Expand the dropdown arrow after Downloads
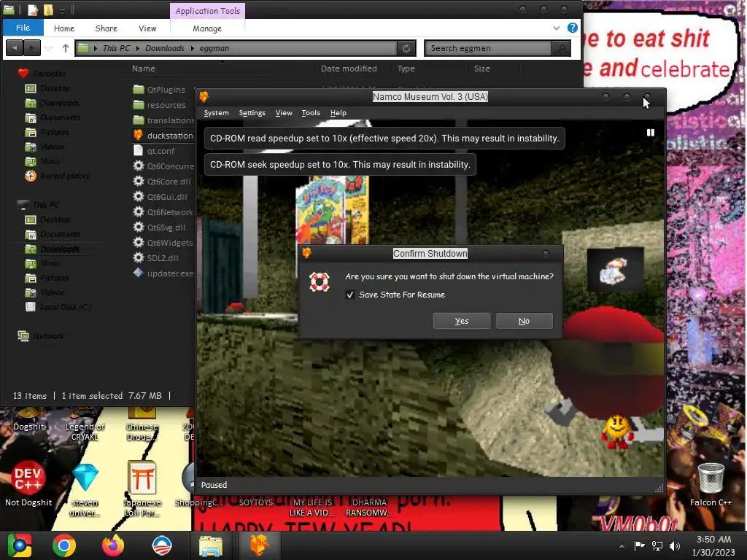The image size is (747, 560). pyautogui.click(x=193, y=48)
